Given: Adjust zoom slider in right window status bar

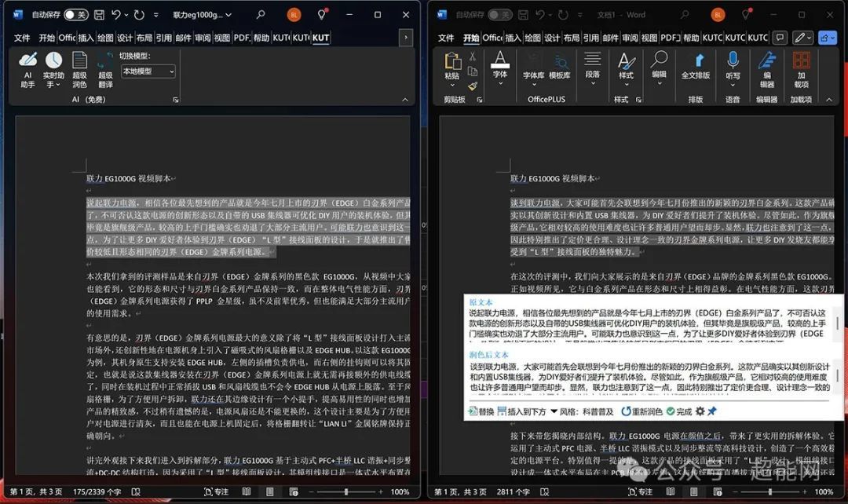Looking at the screenshot, I should tap(769, 492).
